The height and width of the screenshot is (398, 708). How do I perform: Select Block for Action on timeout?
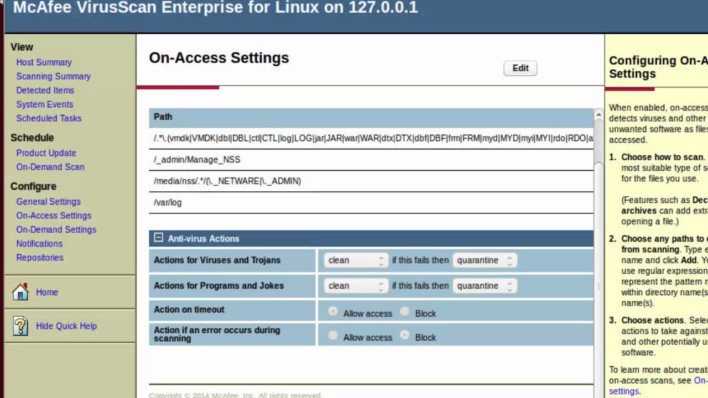click(405, 311)
